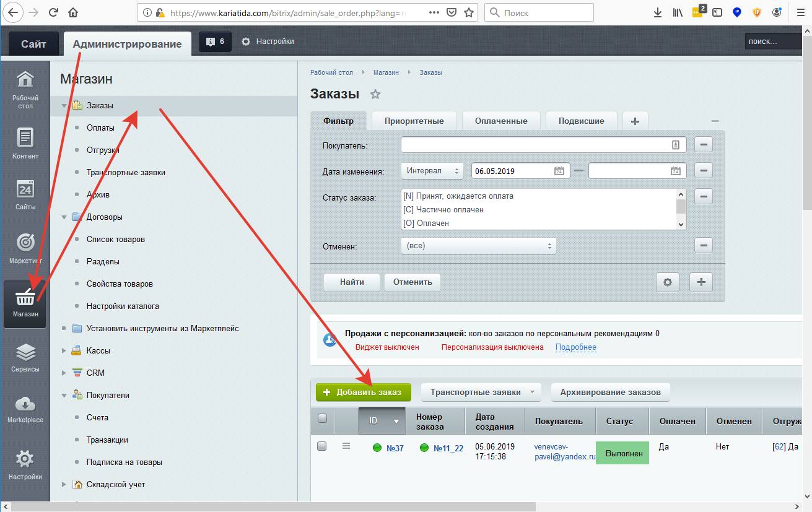812x512 pixels.
Task: Toggle the select-all checkbox in table header
Action: [x=322, y=418]
